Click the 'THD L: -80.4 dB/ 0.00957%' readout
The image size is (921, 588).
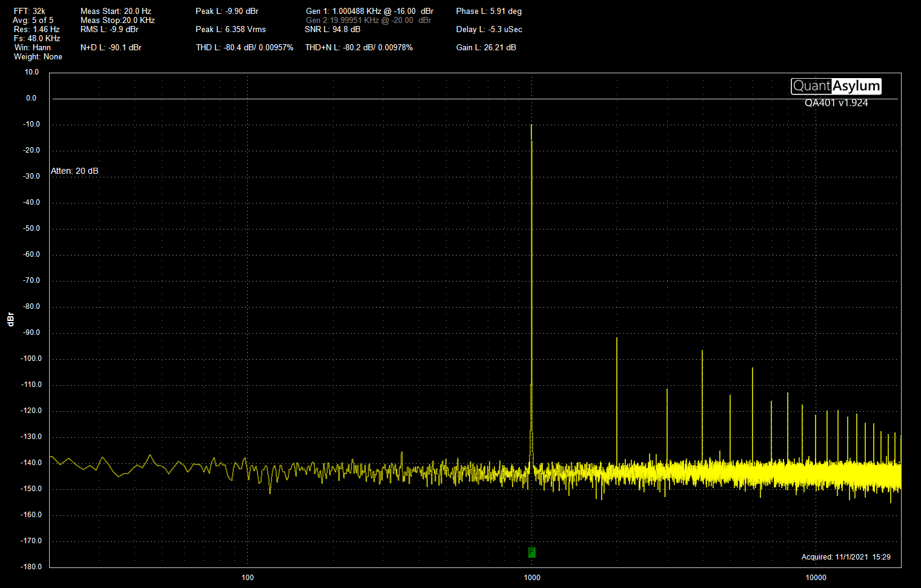click(245, 47)
